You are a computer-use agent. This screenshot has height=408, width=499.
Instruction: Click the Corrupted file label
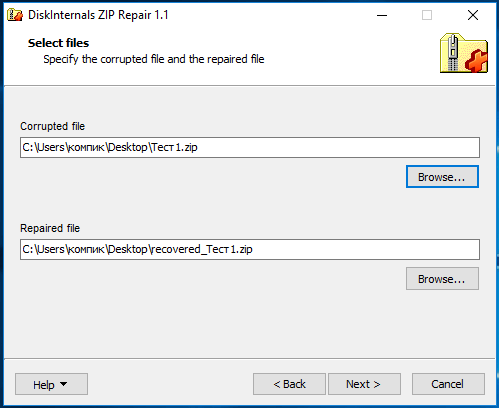pos(53,126)
